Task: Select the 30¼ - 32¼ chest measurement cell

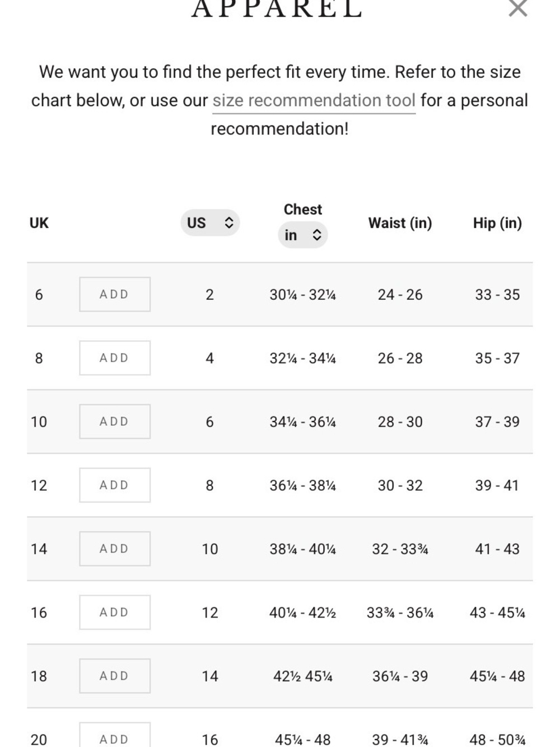Action: [302, 295]
